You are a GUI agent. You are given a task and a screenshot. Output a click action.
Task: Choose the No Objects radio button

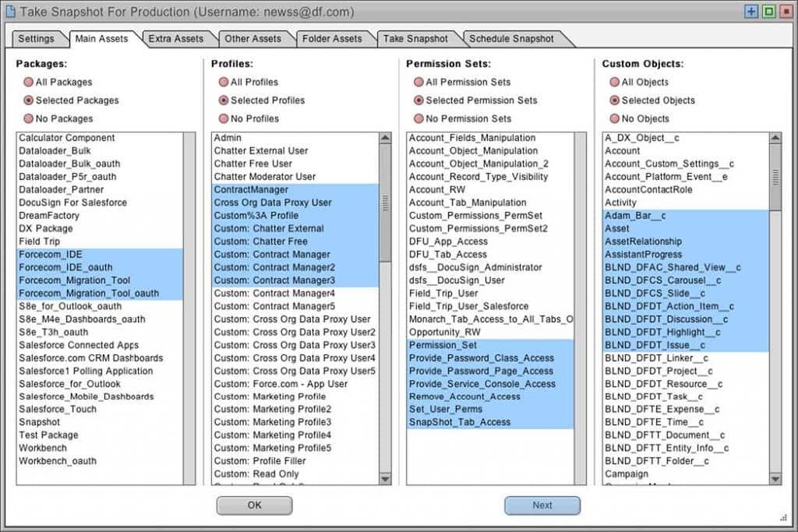[615, 118]
